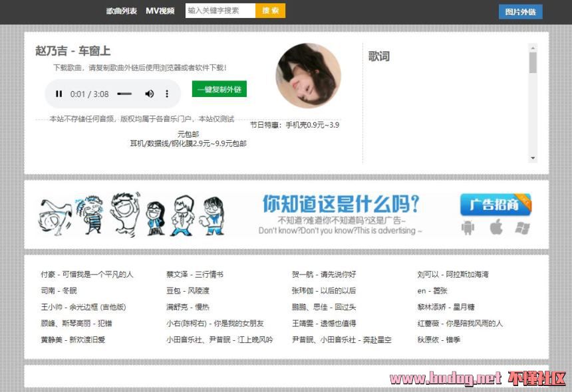The height and width of the screenshot is (392, 572).
Task: Click the Apple icon in ad banner
Action: tap(496, 228)
